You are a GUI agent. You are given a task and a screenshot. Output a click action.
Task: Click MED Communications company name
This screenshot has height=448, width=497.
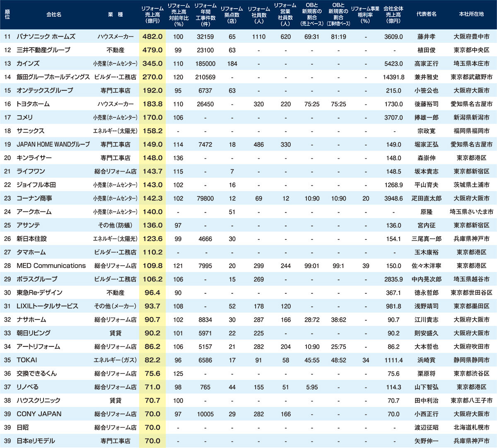coord(51,266)
